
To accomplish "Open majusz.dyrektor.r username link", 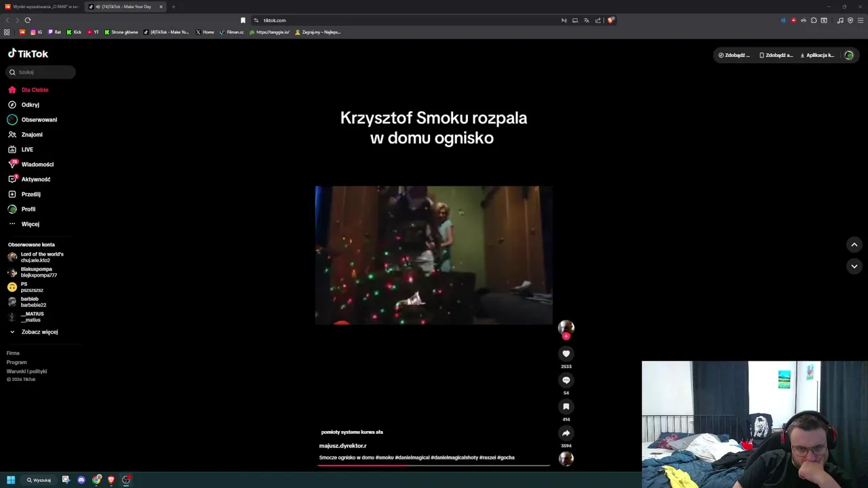I will pyautogui.click(x=342, y=445).
